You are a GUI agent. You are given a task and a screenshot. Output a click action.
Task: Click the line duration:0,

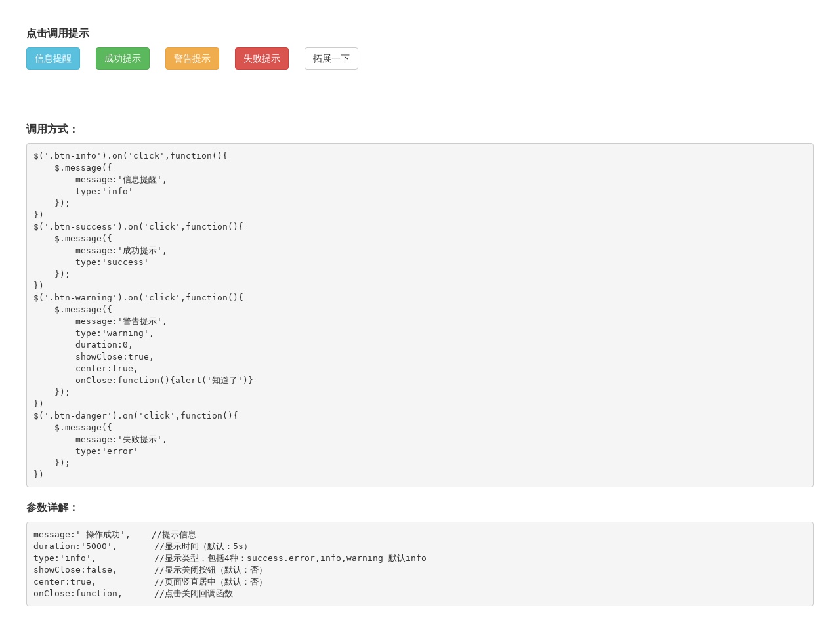coord(104,345)
